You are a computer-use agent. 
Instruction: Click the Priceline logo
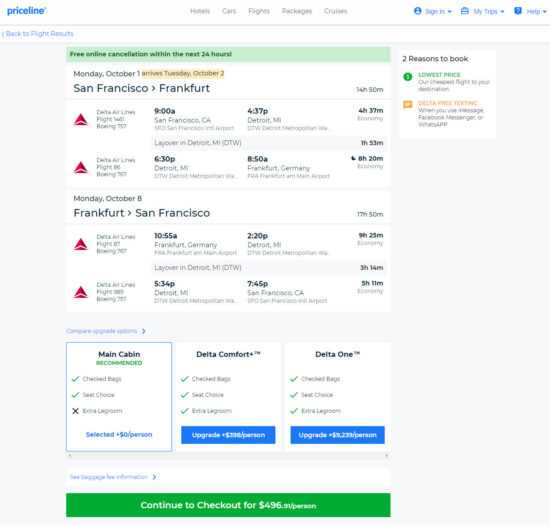click(x=26, y=11)
